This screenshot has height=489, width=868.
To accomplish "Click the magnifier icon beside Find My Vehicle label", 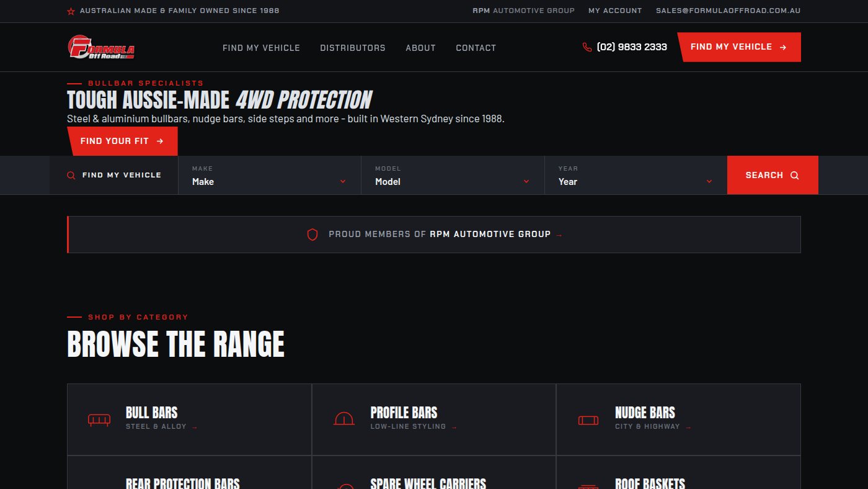I will pos(71,176).
